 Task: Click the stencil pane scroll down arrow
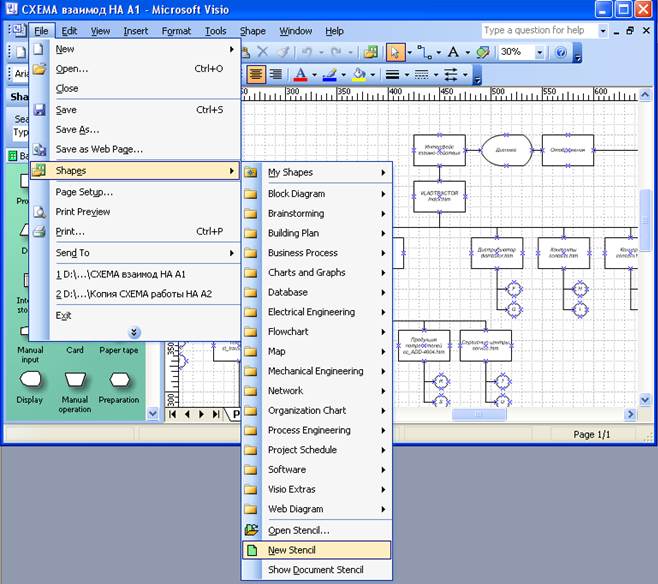click(152, 414)
